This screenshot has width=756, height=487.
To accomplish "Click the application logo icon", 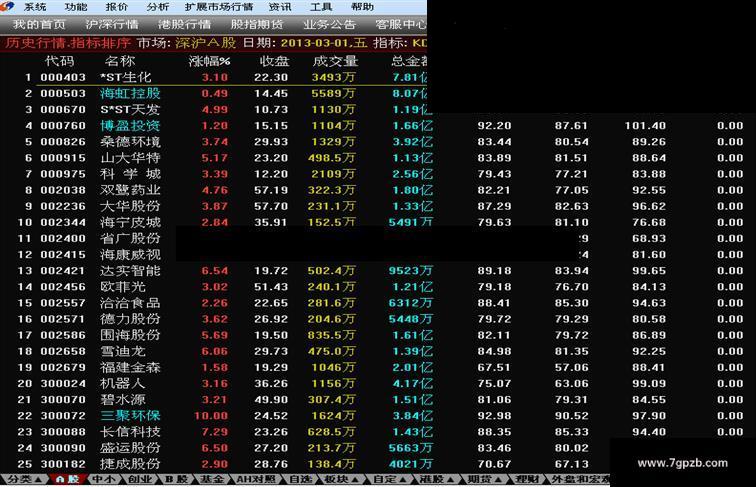I will click(8, 6).
